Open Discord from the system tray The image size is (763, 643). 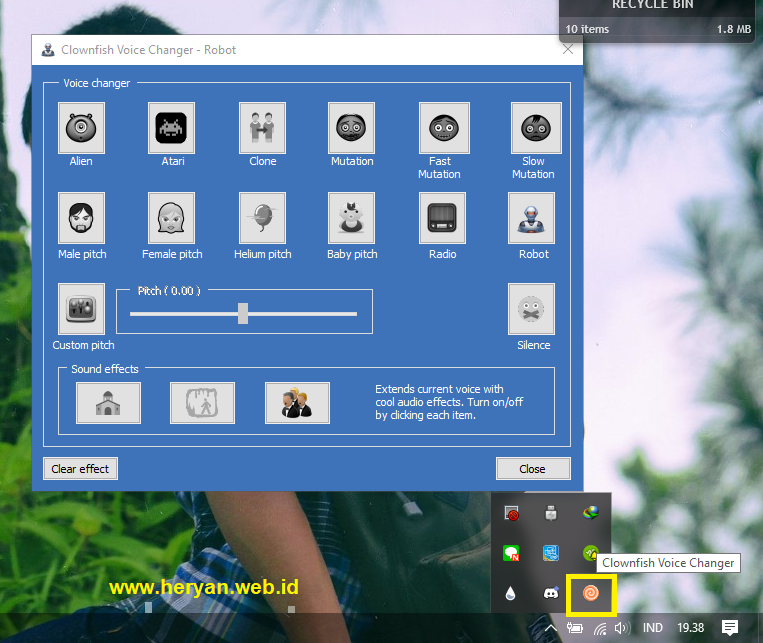click(x=551, y=593)
